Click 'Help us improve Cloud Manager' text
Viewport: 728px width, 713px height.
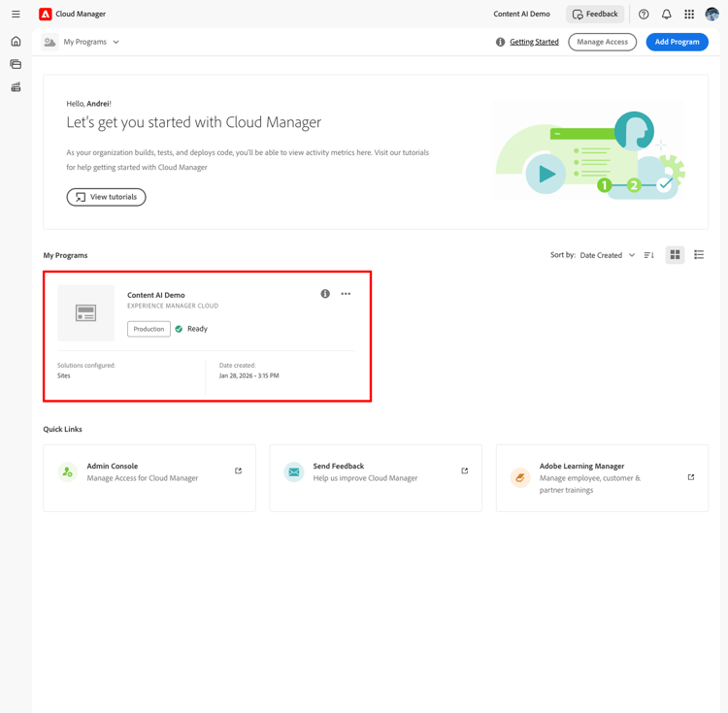pyautogui.click(x=365, y=478)
